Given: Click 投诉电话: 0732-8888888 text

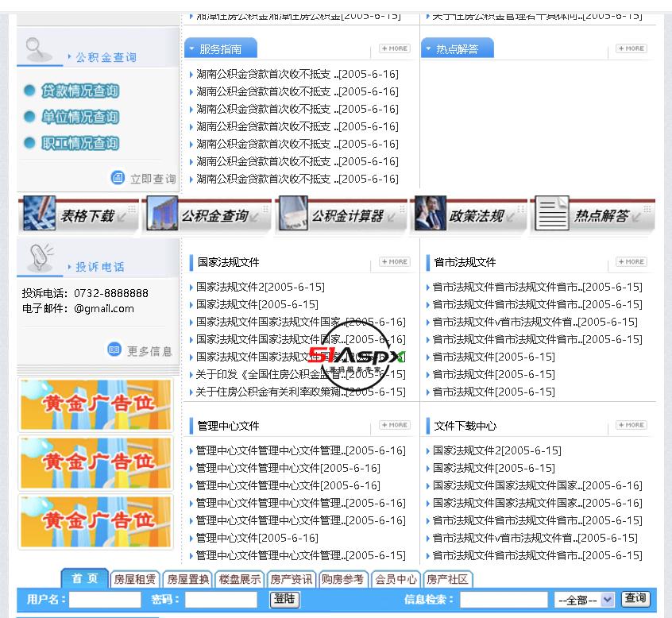Looking at the screenshot, I should pos(85,293).
